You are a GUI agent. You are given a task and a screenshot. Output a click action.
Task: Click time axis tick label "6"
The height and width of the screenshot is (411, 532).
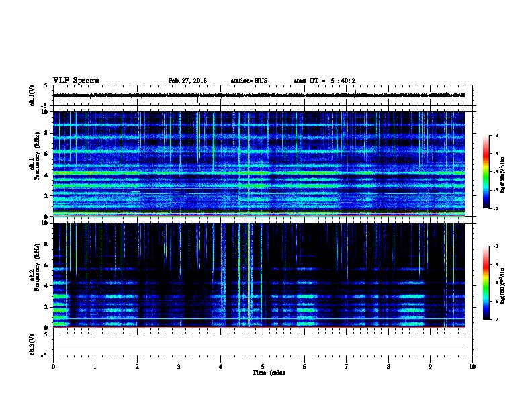point(305,367)
